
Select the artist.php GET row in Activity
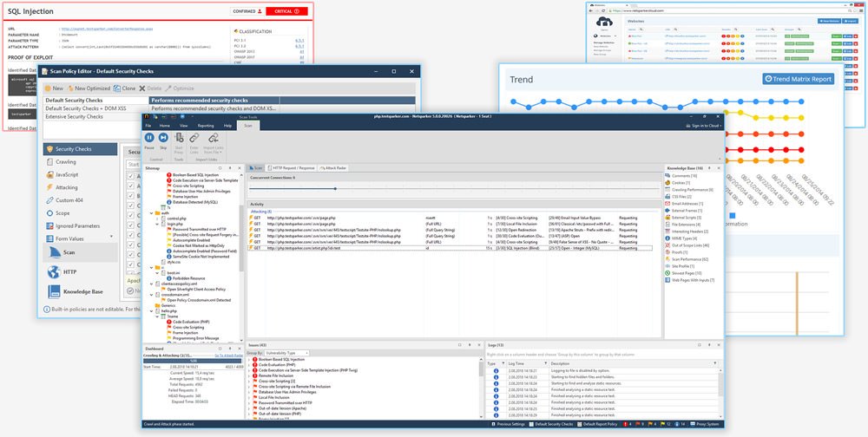450,248
